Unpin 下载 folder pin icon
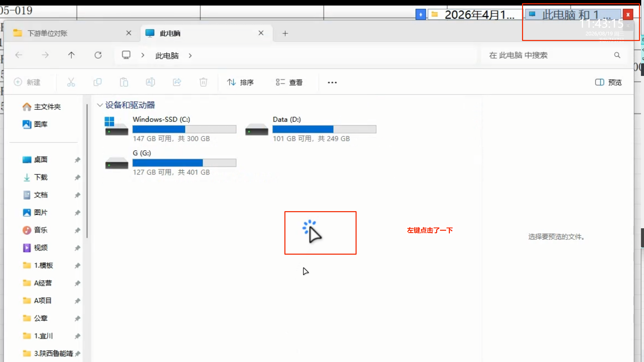 point(77,177)
